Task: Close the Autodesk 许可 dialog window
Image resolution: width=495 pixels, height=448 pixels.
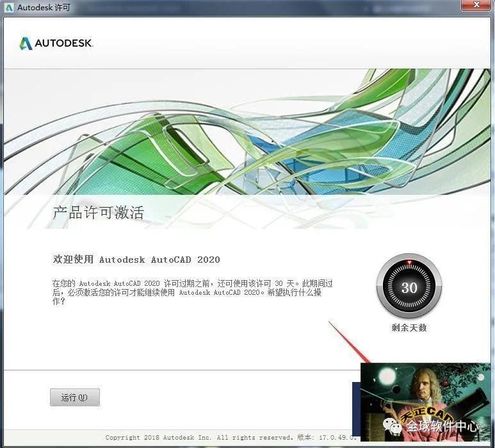Action: tap(476, 5)
